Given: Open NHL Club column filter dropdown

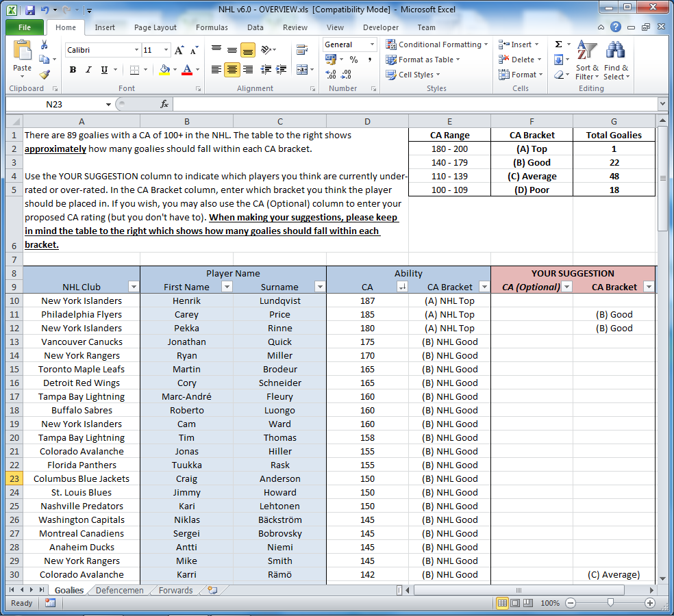Looking at the screenshot, I should point(134,287).
